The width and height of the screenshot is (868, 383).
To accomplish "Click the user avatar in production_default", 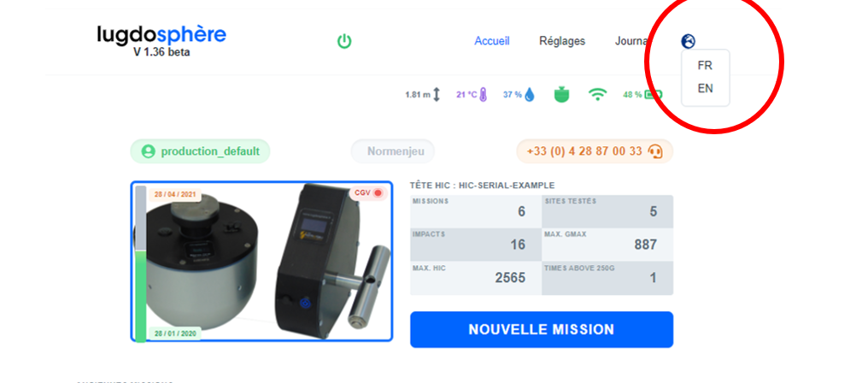I will (x=148, y=151).
